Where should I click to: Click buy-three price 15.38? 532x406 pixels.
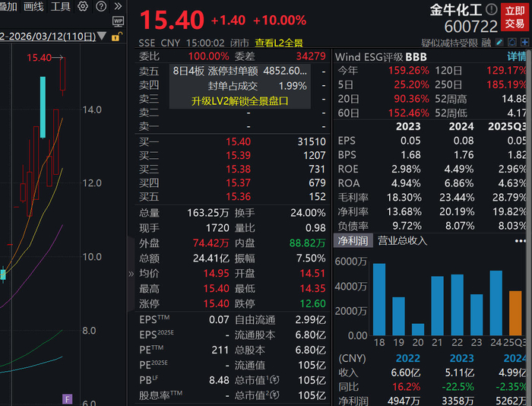click(238, 169)
